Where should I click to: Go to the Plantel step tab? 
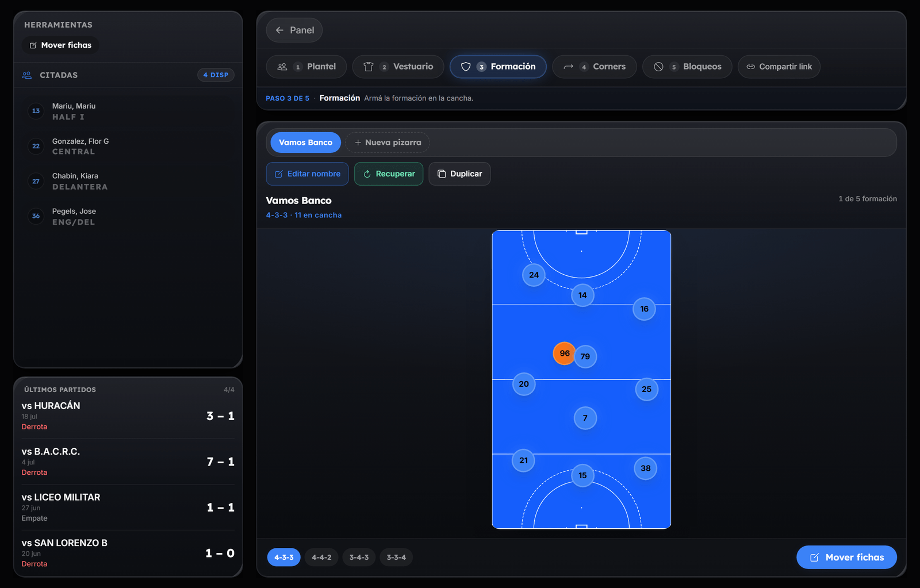(306, 67)
